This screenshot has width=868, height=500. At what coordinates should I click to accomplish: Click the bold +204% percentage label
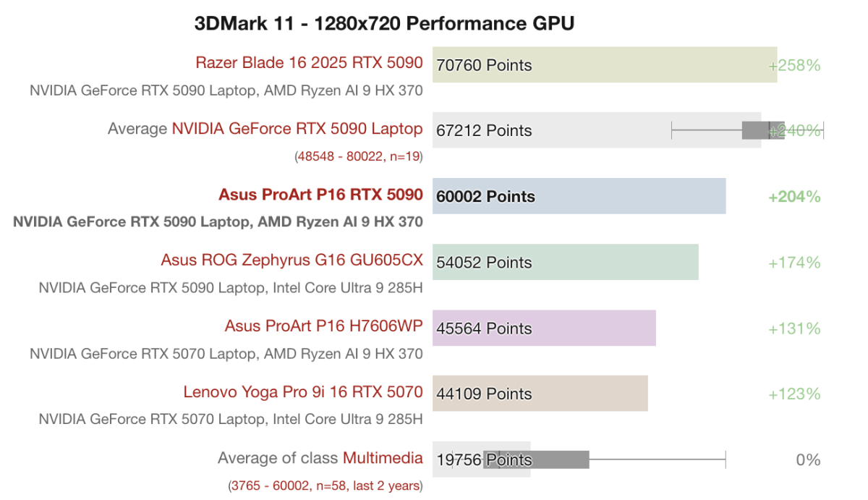point(794,196)
